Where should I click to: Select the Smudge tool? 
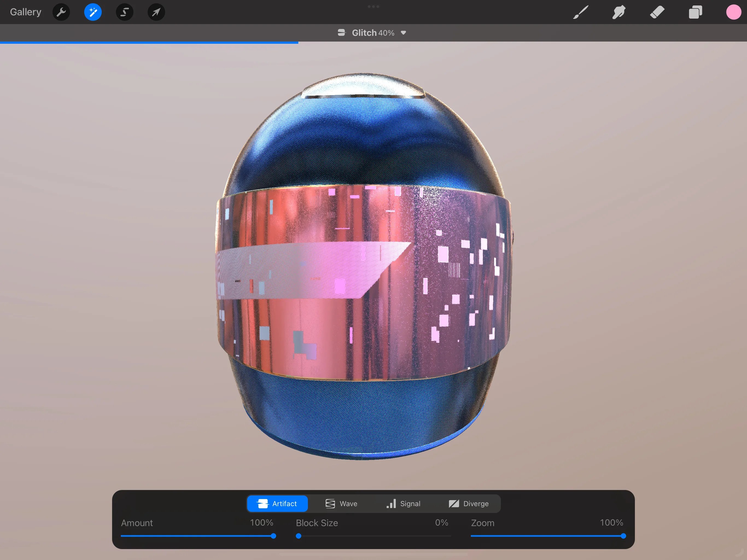coord(619,12)
